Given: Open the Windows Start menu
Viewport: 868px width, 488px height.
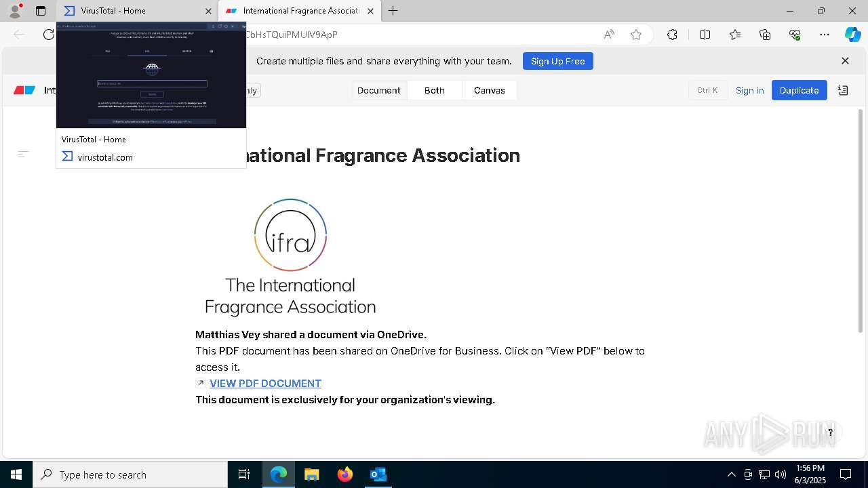Looking at the screenshot, I should click(16, 474).
